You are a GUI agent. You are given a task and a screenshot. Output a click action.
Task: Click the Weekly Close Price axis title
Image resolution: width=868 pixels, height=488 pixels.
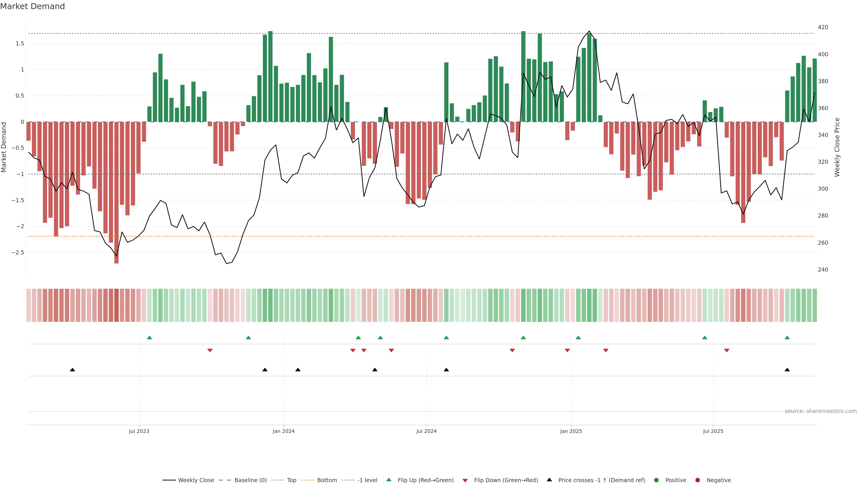pos(837,147)
